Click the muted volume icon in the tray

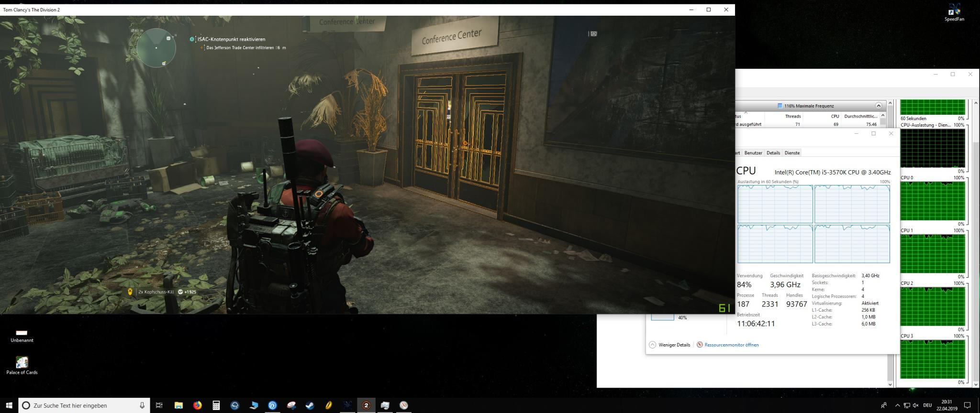click(915, 405)
